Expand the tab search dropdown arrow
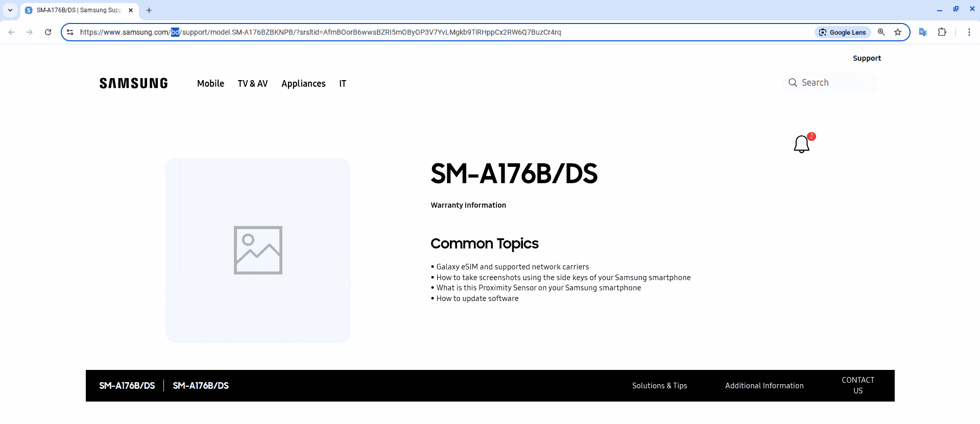Viewport: 980px width, 424px height. pyautogui.click(x=10, y=10)
